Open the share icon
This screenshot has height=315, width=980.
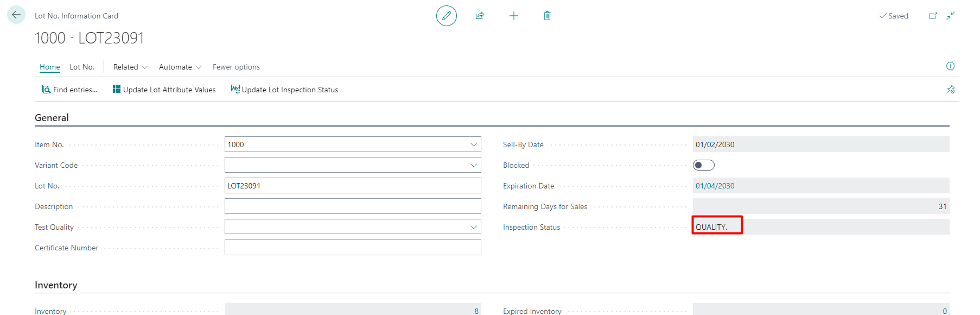click(480, 16)
